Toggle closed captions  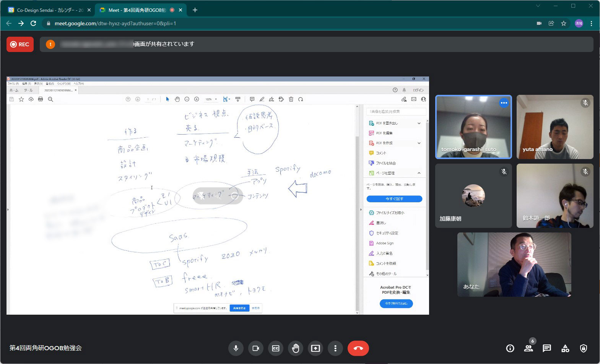(276, 348)
